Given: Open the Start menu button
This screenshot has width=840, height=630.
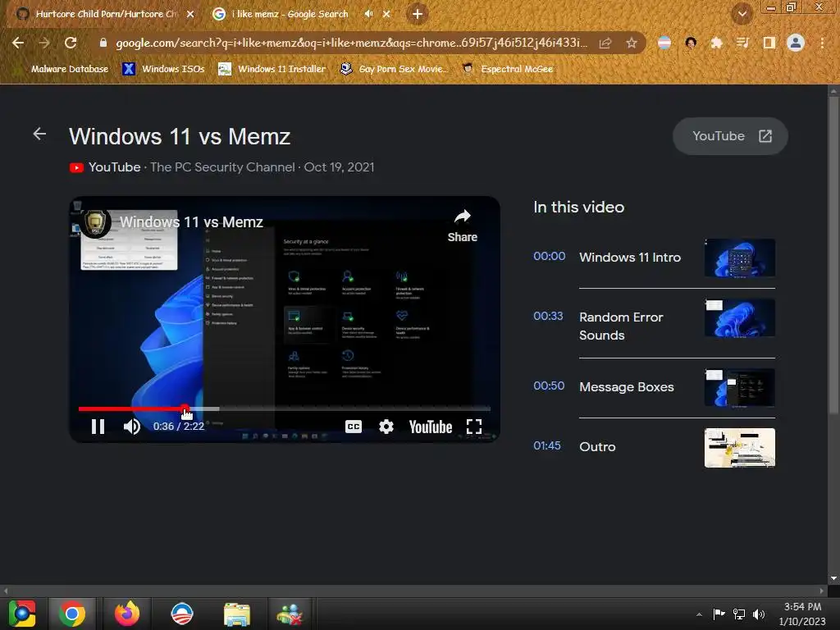Looking at the screenshot, I should pos(22,614).
